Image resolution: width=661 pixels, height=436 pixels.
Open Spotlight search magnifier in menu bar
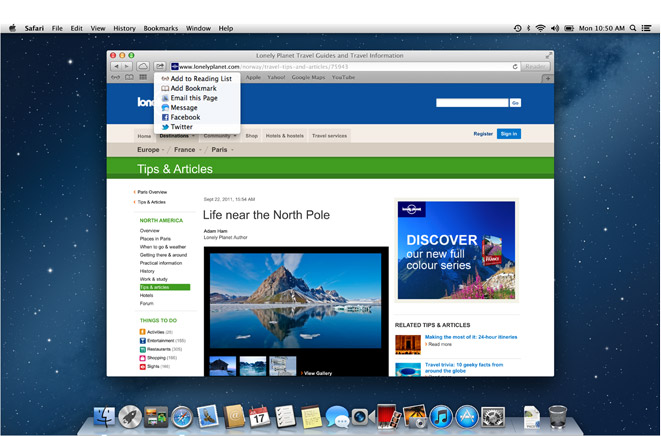point(633,28)
